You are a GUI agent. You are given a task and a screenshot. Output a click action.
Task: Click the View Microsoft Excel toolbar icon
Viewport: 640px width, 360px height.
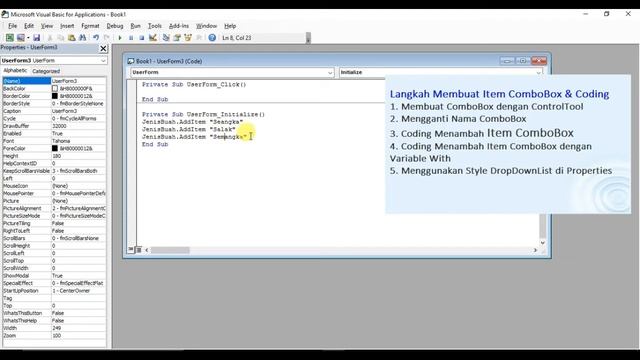click(x=9, y=38)
